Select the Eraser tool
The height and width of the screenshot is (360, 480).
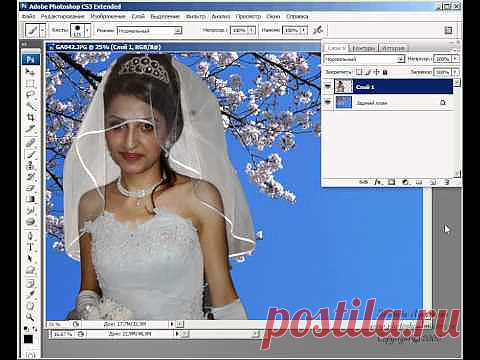30,188
